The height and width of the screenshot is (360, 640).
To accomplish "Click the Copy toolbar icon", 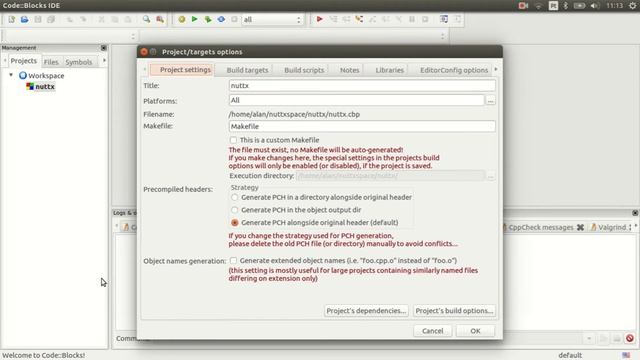I will (x=115, y=19).
